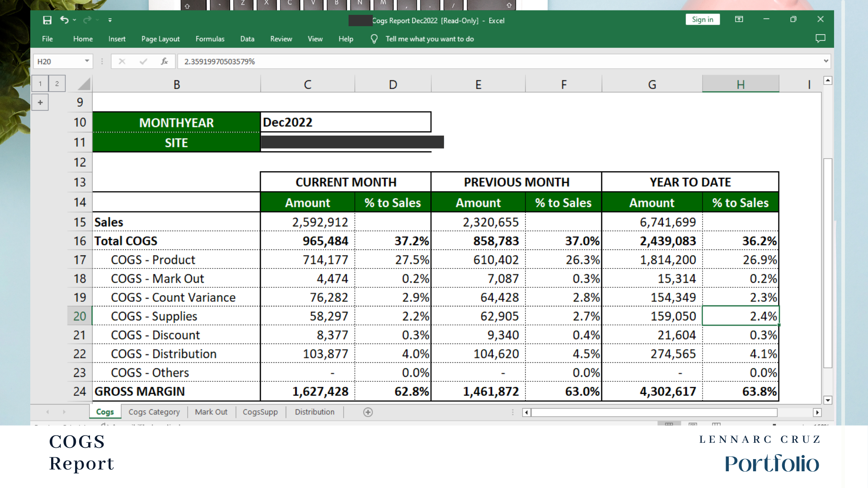
Task: Select column B header
Action: tap(177, 84)
